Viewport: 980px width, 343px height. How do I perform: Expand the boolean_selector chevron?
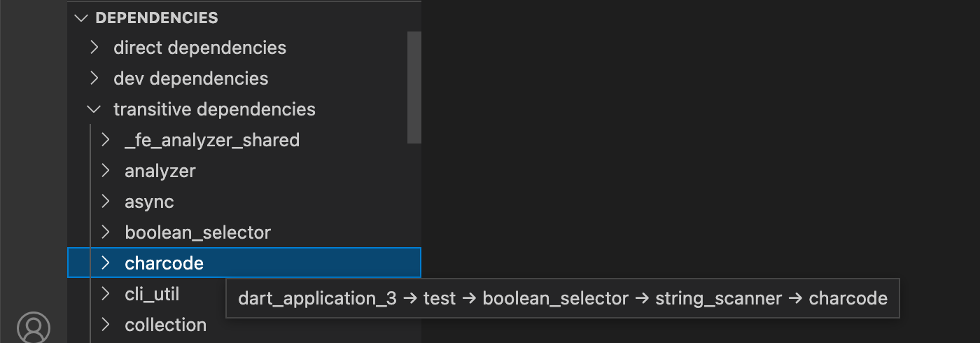[x=106, y=232]
